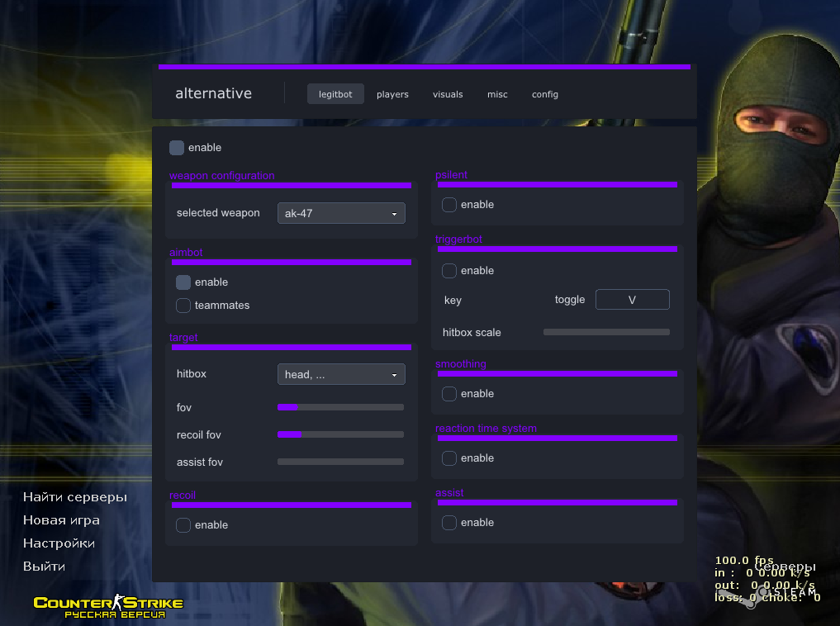
Task: Toggle the top legitbot enable checkbox
Action: point(176,147)
